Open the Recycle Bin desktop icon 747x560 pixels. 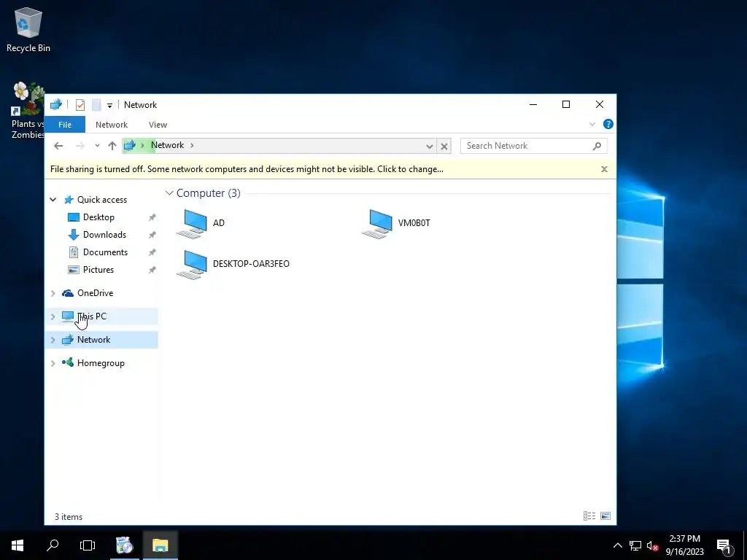[28, 29]
